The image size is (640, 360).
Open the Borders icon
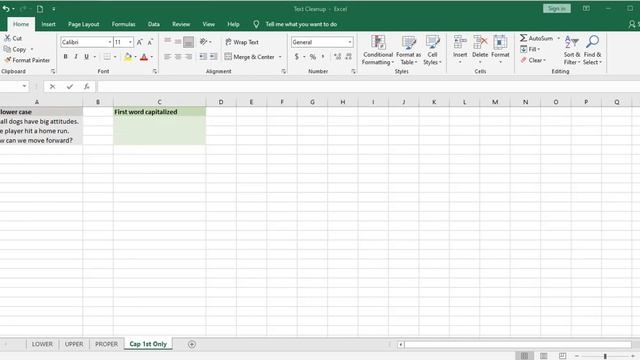[x=107, y=57]
